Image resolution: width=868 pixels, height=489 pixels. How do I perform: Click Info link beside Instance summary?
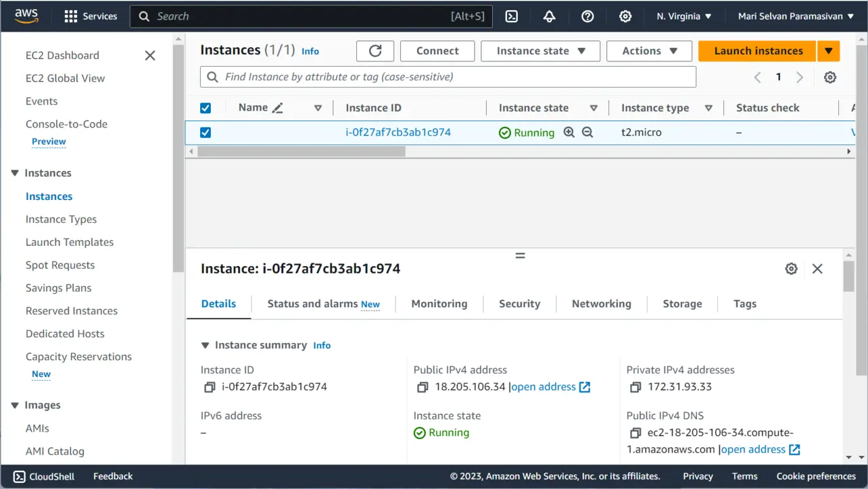(322, 345)
